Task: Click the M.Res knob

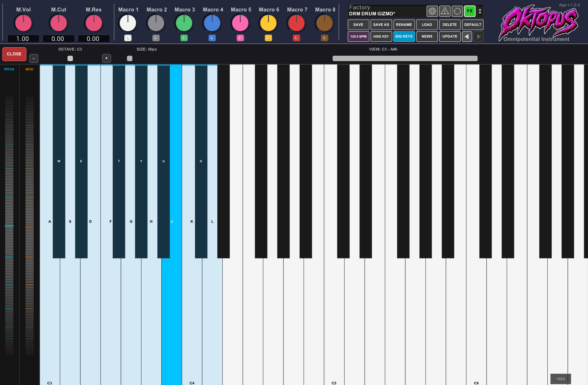Action: coord(93,23)
